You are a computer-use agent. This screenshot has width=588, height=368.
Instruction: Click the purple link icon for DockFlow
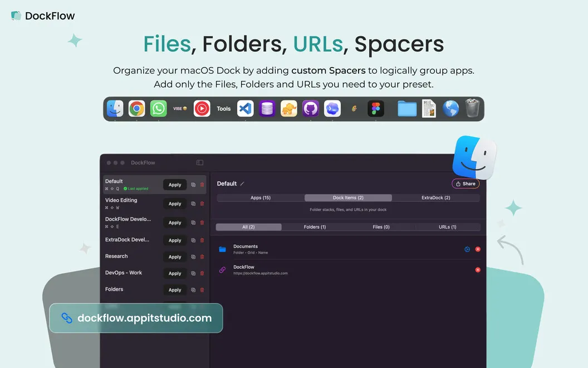(222, 270)
